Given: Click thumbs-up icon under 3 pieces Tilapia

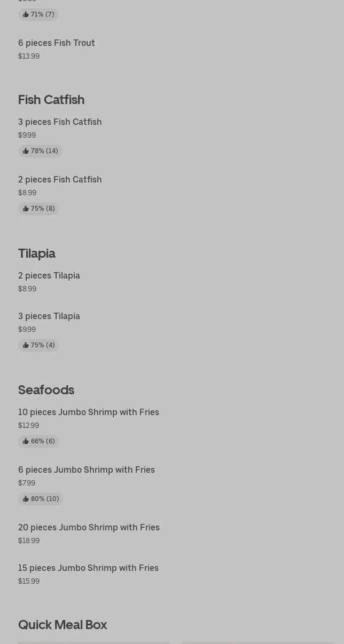Looking at the screenshot, I should pos(26,345).
